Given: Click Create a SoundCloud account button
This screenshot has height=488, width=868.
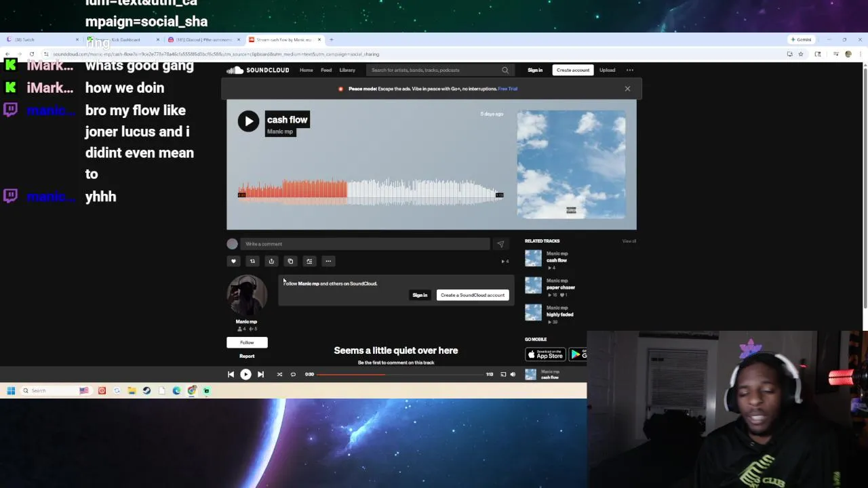Looking at the screenshot, I should pyautogui.click(x=473, y=295).
